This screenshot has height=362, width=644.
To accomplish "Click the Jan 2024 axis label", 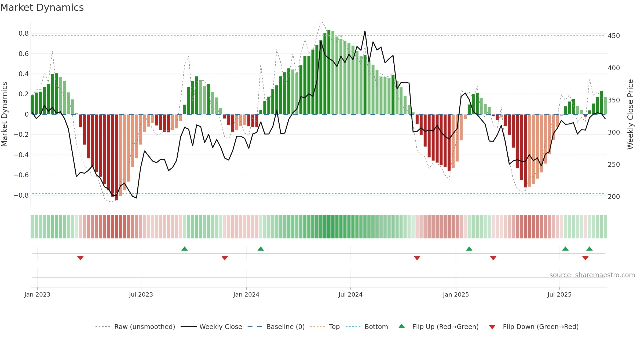I will coord(246,294).
